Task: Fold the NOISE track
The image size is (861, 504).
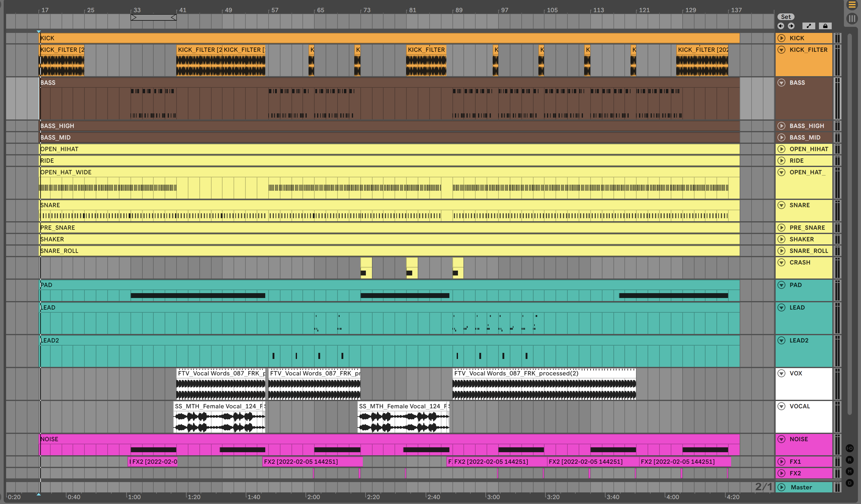Action: click(x=781, y=439)
